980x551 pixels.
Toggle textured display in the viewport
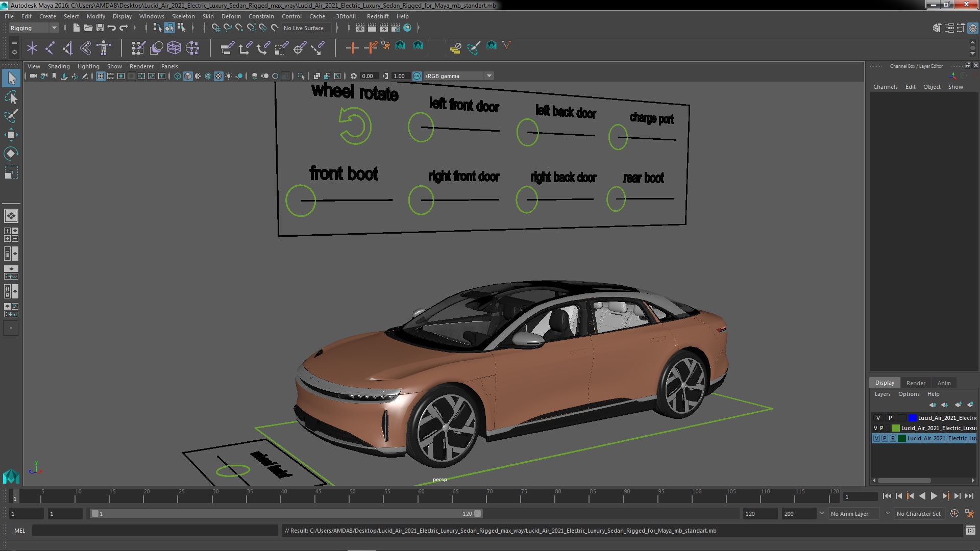[x=218, y=76]
